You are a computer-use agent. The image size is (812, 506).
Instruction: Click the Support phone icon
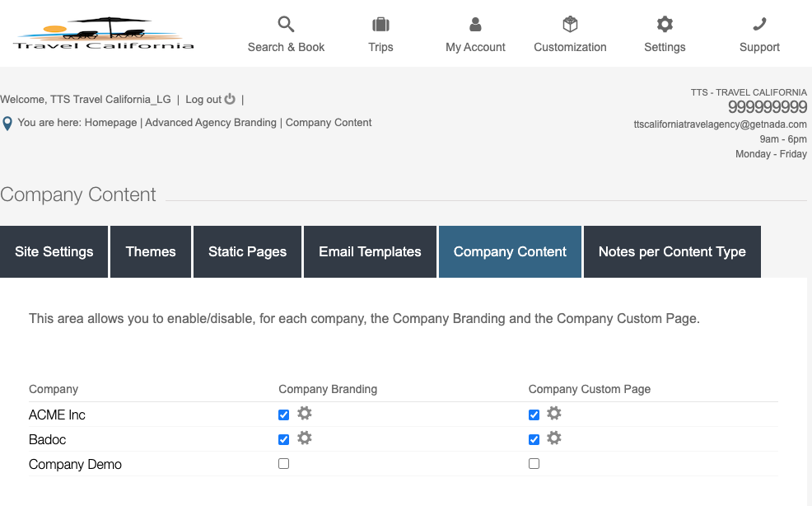click(x=759, y=24)
